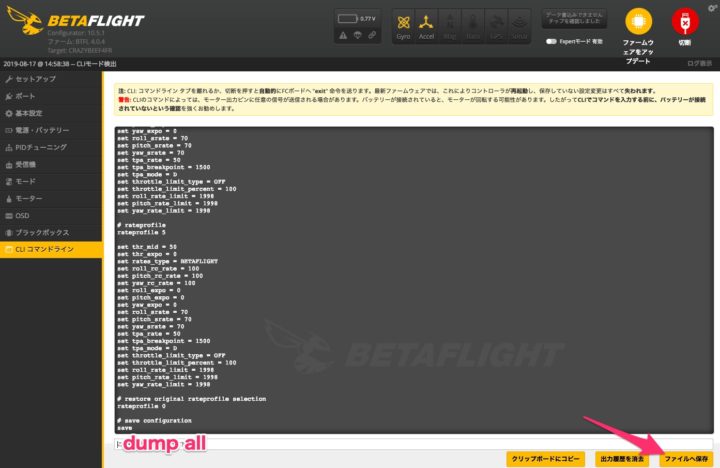Click the ファイルへ保存 (Save to File) button
720x468 pixels.
pos(685,458)
